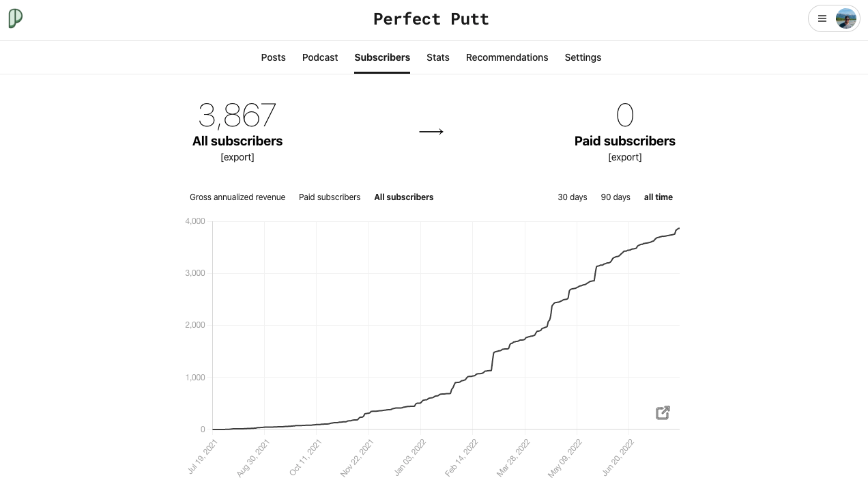
Task: Set chart range to 90 days
Action: (616, 197)
